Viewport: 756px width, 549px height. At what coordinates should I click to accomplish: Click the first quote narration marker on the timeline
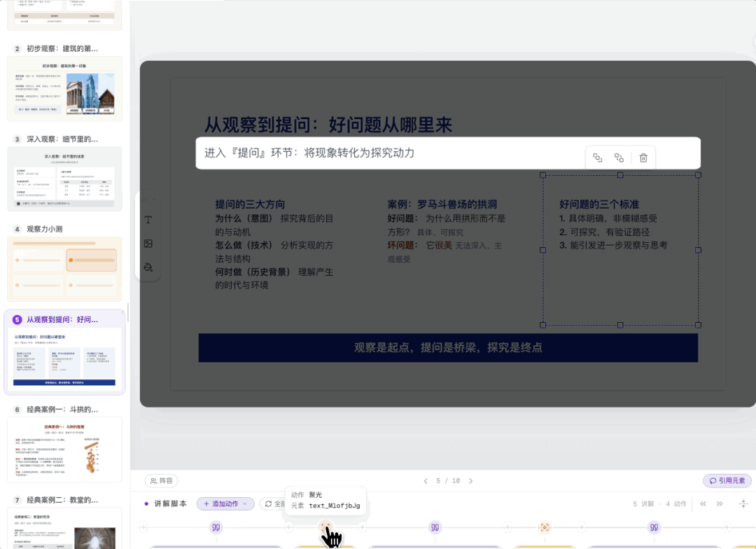(x=216, y=527)
